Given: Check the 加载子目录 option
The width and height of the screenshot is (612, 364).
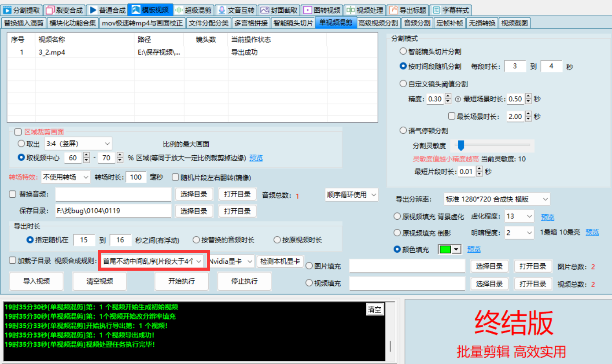Looking at the screenshot, I should point(12,260).
